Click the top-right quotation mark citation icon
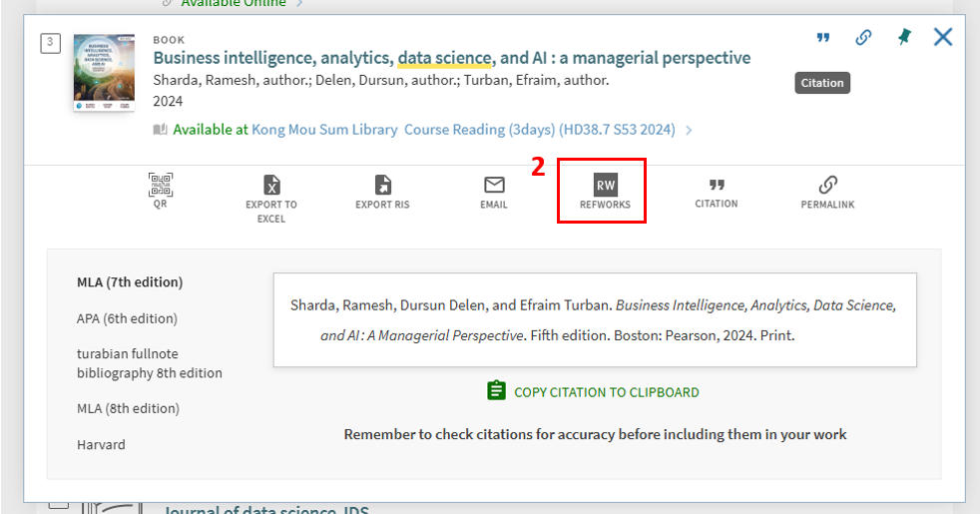Viewport: 980px width, 514px height. click(x=823, y=38)
